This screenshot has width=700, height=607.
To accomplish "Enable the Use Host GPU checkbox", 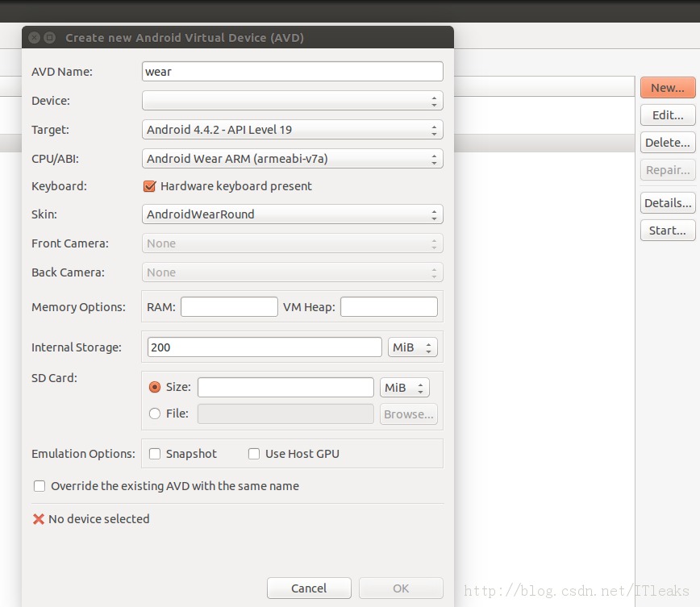I will click(x=254, y=454).
